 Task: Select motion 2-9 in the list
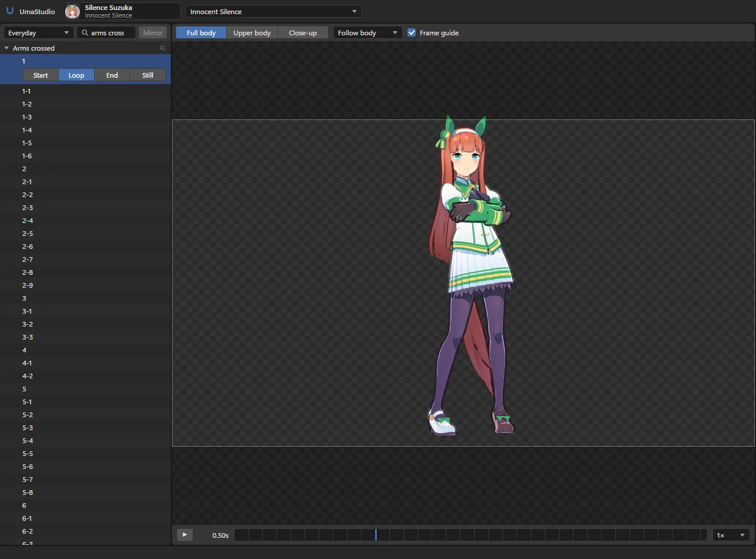click(85, 285)
